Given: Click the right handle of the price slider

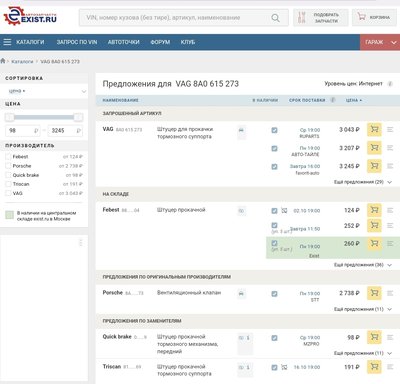Looking at the screenshot, I should tap(78, 117).
